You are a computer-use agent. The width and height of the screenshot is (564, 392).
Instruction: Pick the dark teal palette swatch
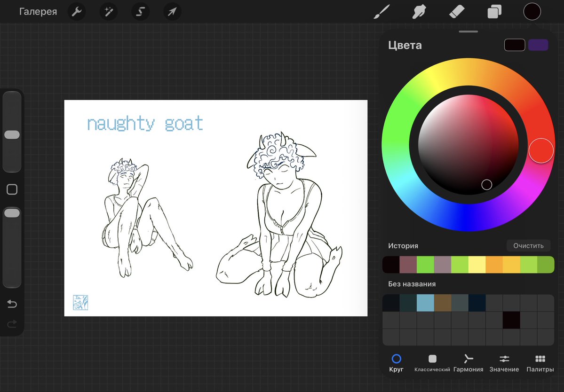(x=408, y=303)
